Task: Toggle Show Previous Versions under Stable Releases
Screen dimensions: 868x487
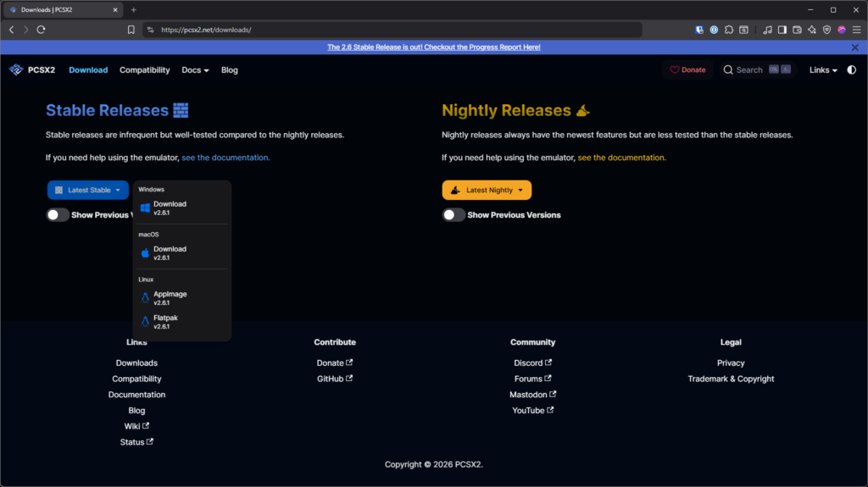Action: 58,215
